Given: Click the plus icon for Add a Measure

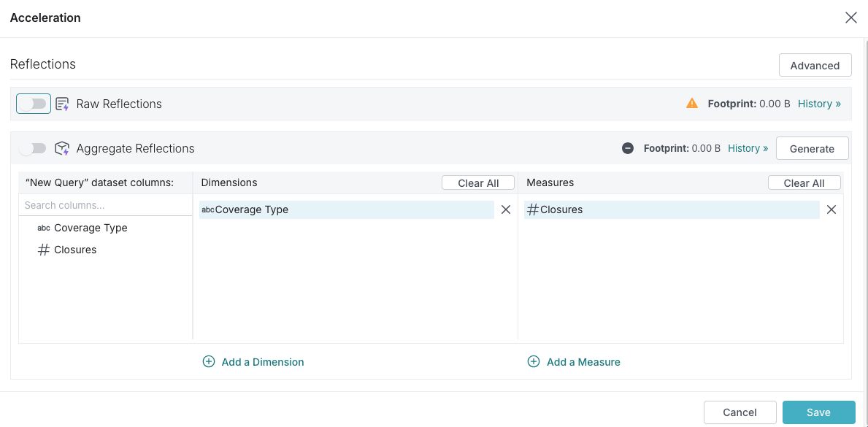Looking at the screenshot, I should (534, 362).
